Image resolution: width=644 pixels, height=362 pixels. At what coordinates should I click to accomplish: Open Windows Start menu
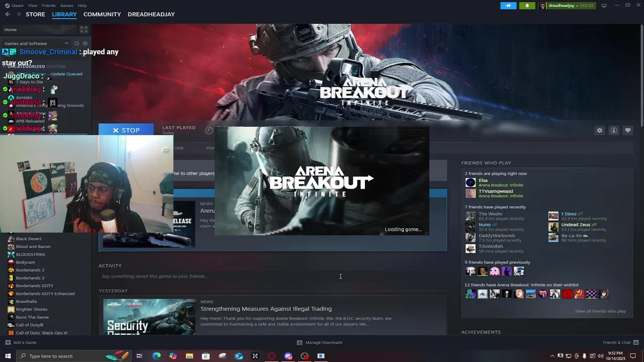click(x=8, y=356)
